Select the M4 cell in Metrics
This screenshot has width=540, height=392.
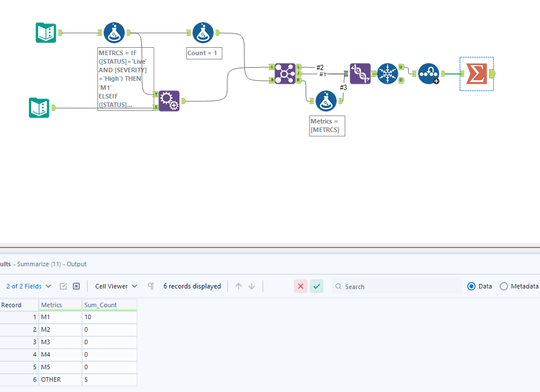point(60,354)
